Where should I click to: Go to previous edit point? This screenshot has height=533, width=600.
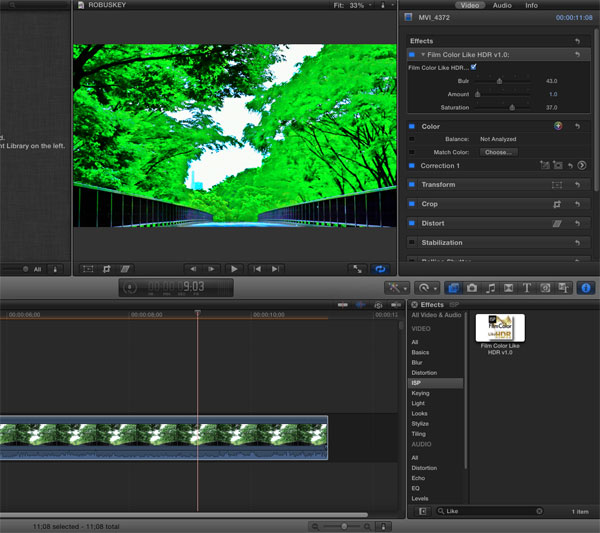pyautogui.click(x=257, y=269)
